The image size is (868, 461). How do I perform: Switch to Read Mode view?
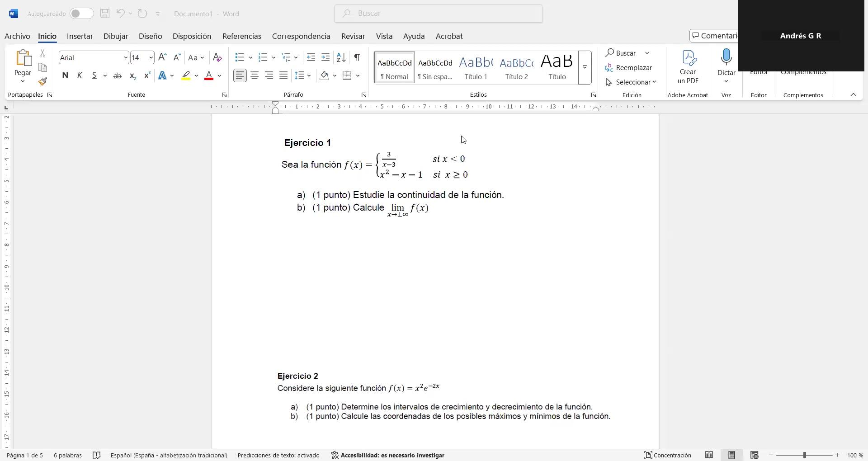point(709,455)
